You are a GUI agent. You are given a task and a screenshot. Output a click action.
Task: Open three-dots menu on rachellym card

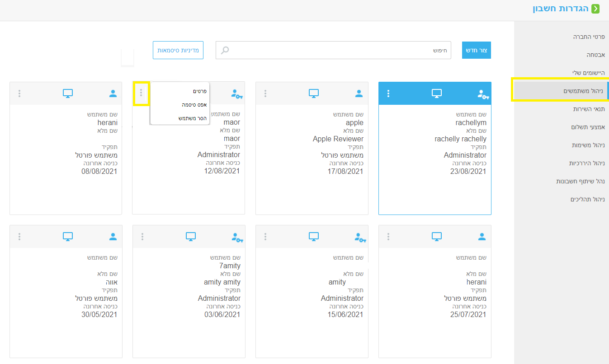point(388,93)
